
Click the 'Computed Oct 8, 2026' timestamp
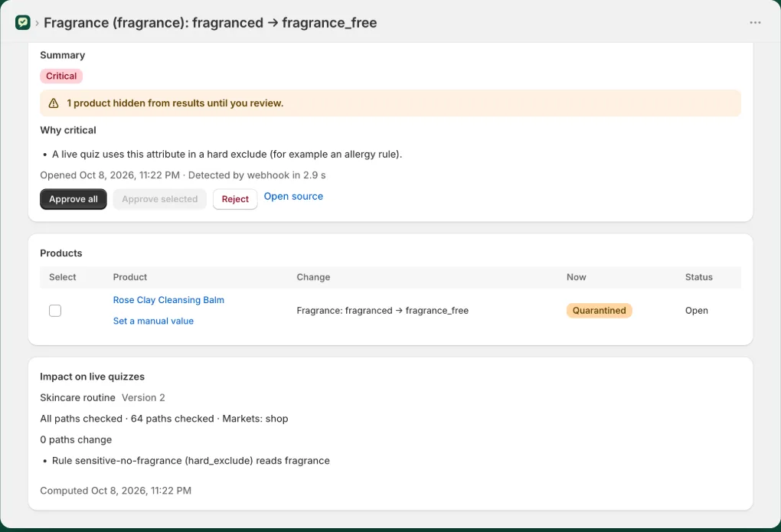(116, 491)
